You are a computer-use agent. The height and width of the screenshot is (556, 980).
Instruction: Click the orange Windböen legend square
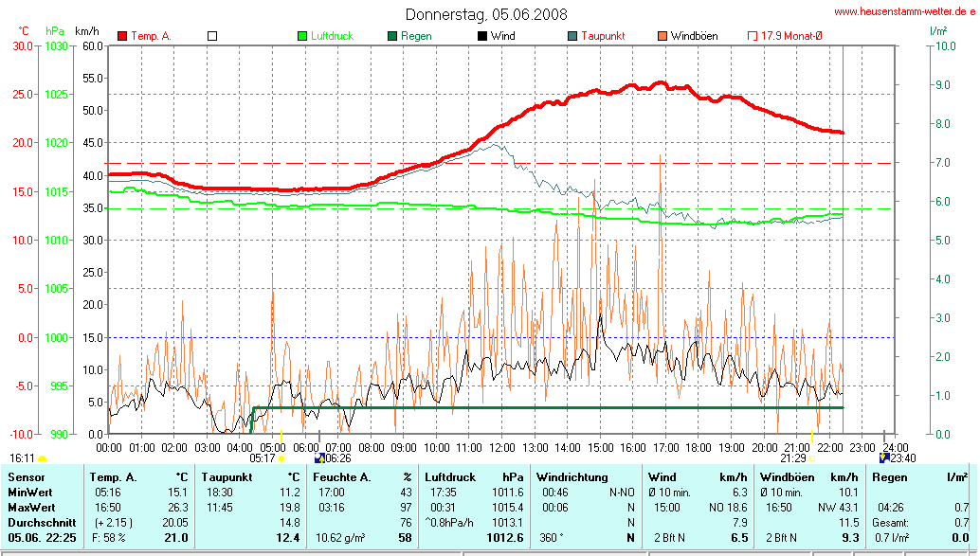coord(661,36)
